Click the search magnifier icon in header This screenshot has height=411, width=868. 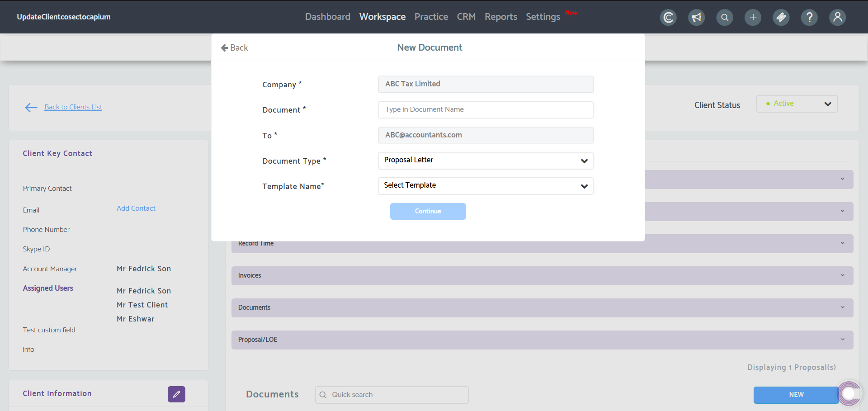tap(725, 17)
